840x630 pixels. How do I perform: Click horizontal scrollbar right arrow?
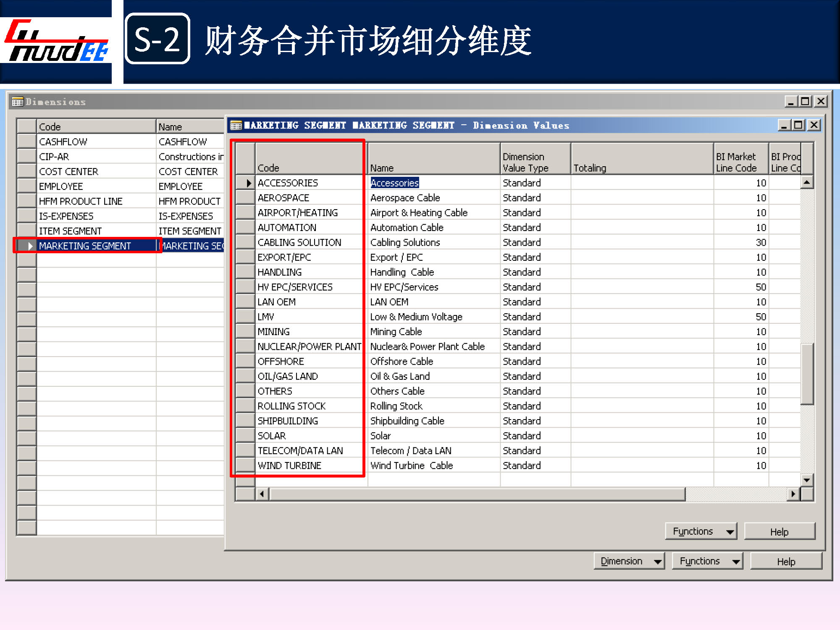793,494
